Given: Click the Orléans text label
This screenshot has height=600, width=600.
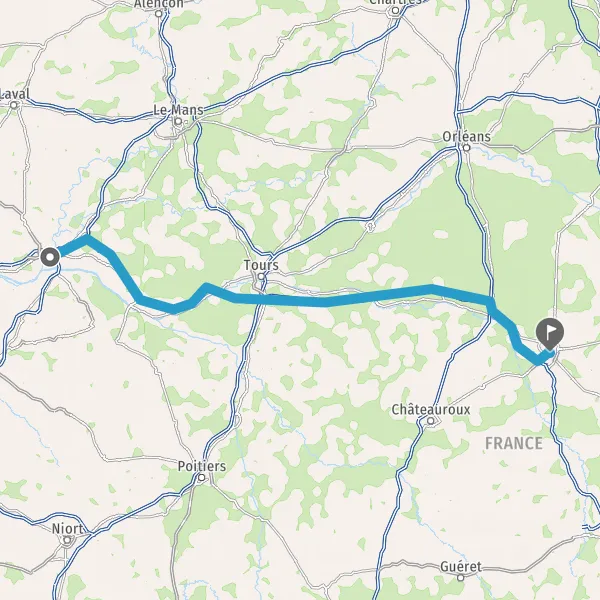Looking at the screenshot, I should click(466, 137).
